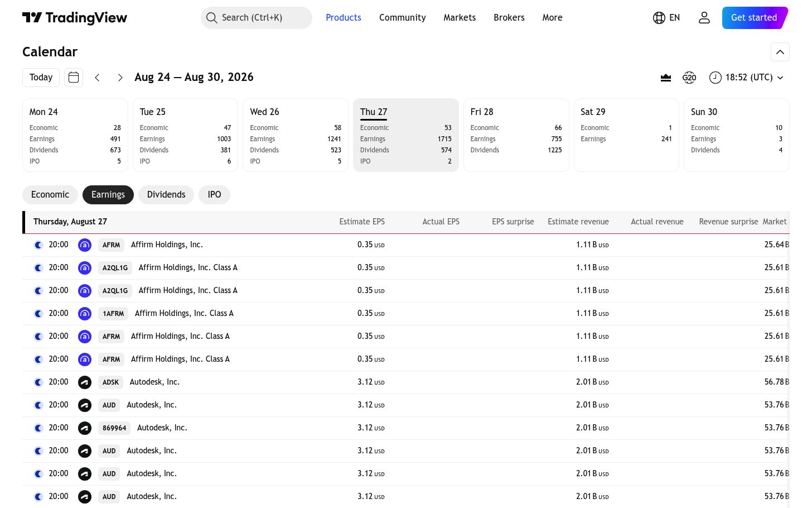Click the Get started button
The width and height of the screenshot is (812, 508).
pyautogui.click(x=755, y=18)
